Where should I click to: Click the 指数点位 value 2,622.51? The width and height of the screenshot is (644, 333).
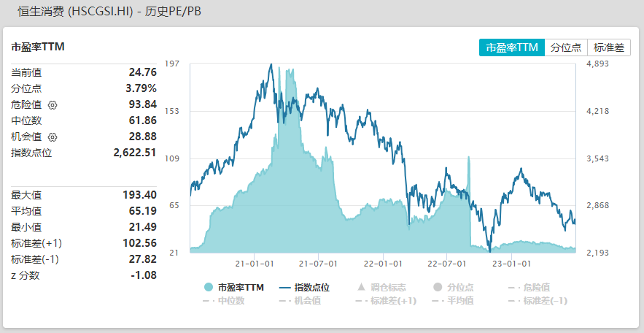click(135, 153)
